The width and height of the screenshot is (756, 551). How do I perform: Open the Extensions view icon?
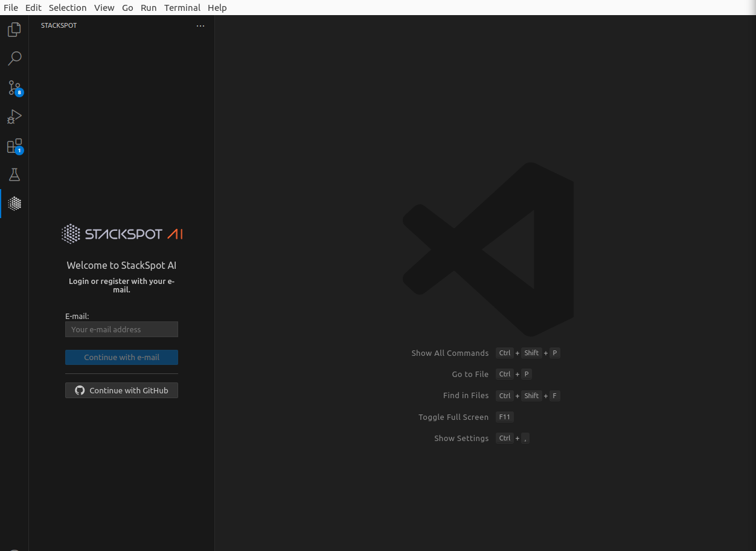click(14, 146)
